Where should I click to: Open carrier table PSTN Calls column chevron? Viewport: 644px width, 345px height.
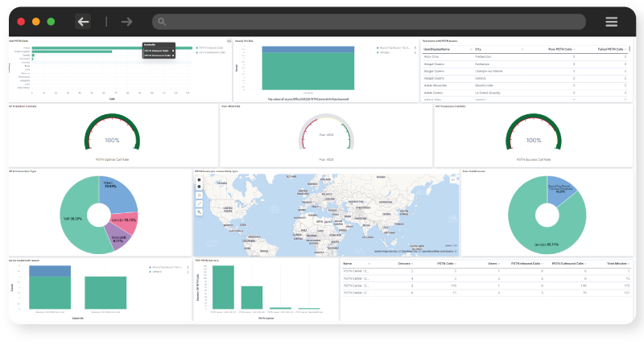tap(456, 264)
